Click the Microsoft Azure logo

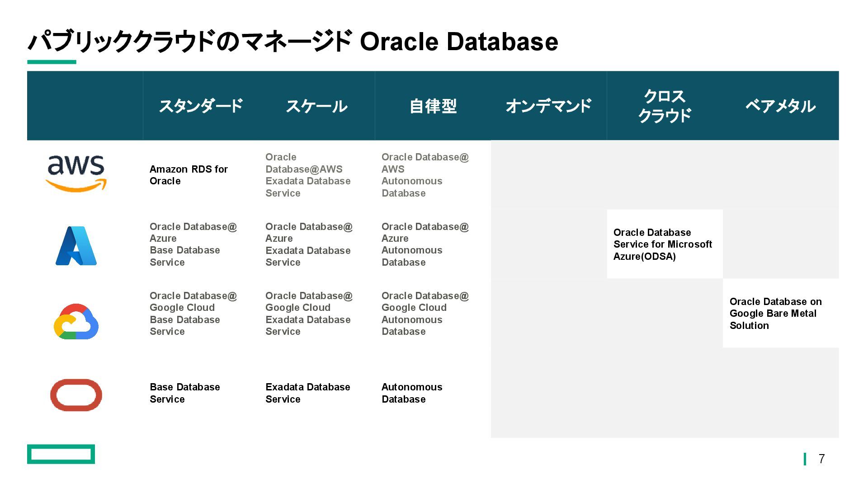tap(76, 245)
